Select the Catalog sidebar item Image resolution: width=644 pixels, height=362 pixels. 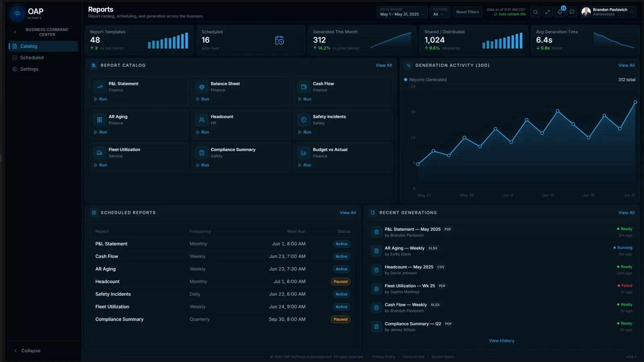[x=43, y=46]
